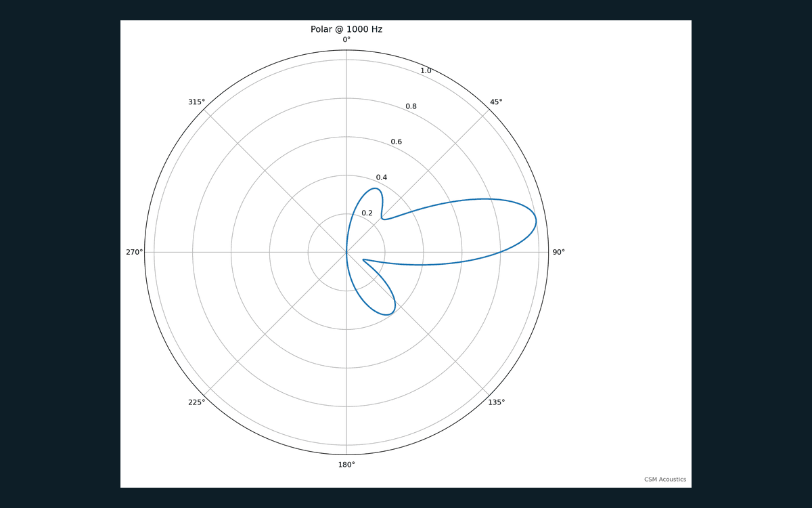Click the tip of the main lobe

pyautogui.click(x=536, y=221)
